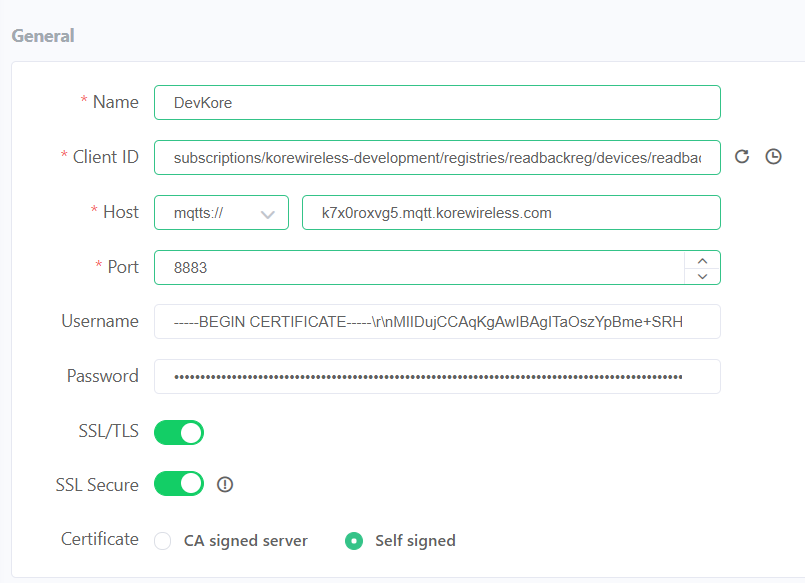Select the Self signed certificate option
The height and width of the screenshot is (583, 805).
click(354, 539)
